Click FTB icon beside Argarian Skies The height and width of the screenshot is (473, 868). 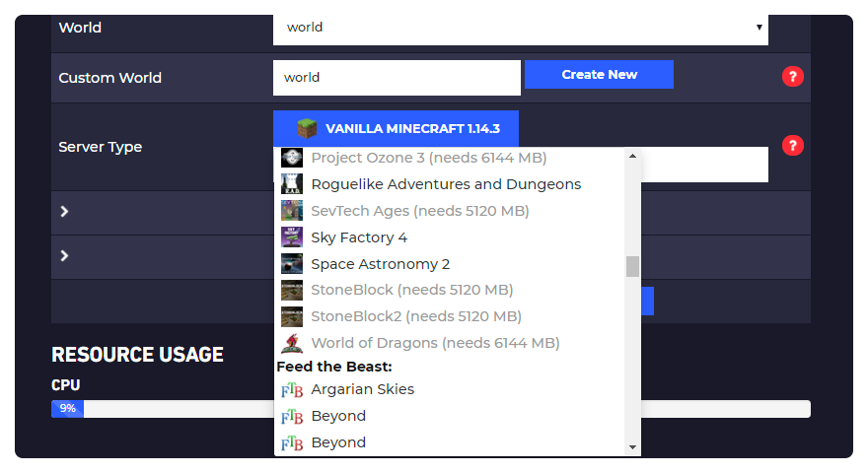292,390
